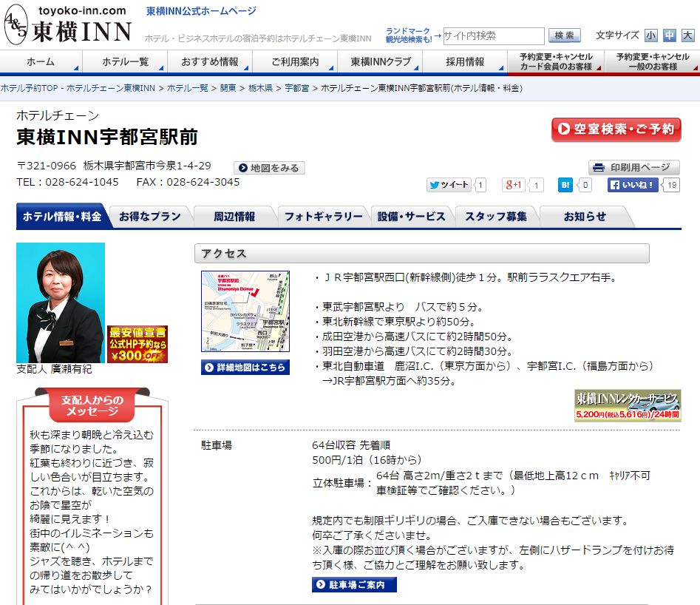The height and width of the screenshot is (605, 700).
Task: Click the Google +1 count bubble
Action: click(536, 185)
